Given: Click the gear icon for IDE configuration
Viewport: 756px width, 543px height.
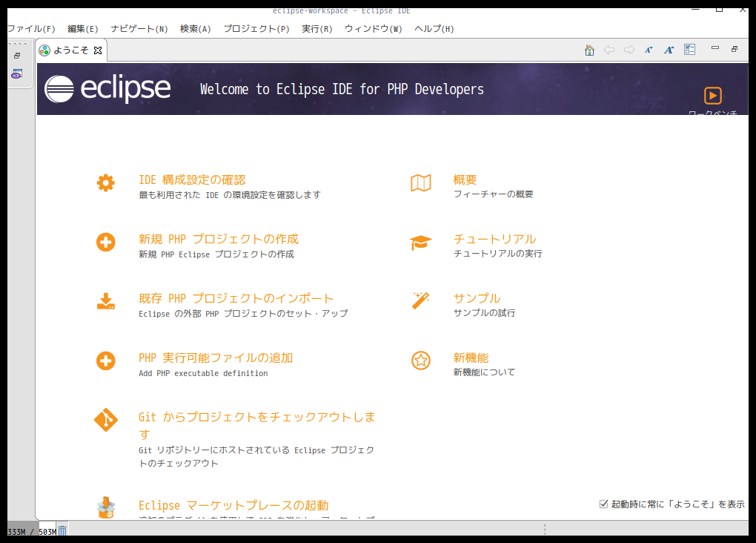Looking at the screenshot, I should (105, 183).
